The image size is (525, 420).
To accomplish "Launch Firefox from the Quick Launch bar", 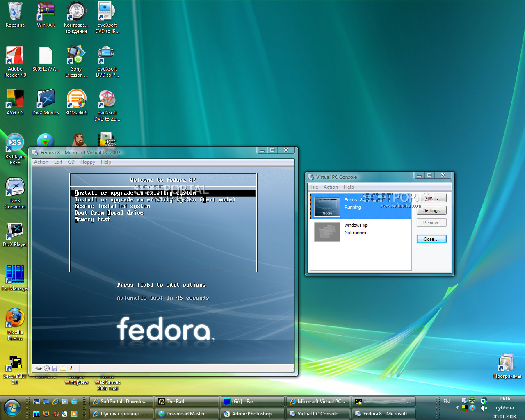I will [x=46, y=413].
